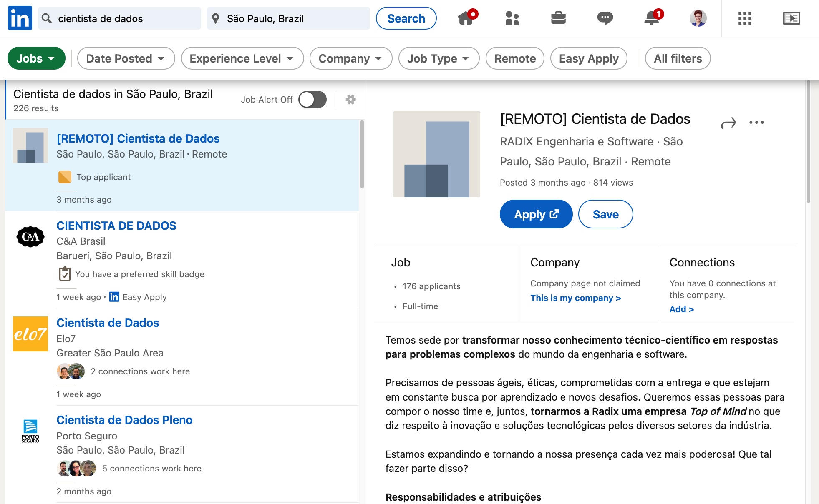
Task: Open the My Network people icon
Action: click(512, 18)
